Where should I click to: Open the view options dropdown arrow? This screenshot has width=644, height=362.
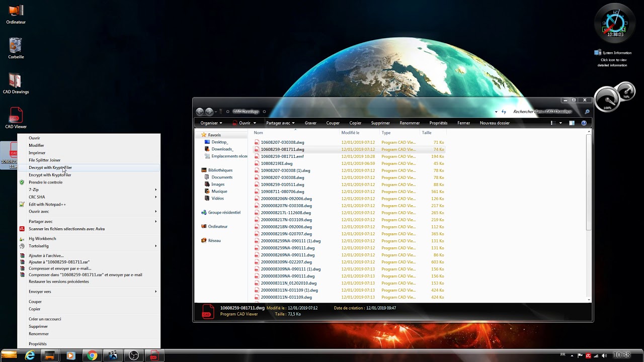pos(560,123)
